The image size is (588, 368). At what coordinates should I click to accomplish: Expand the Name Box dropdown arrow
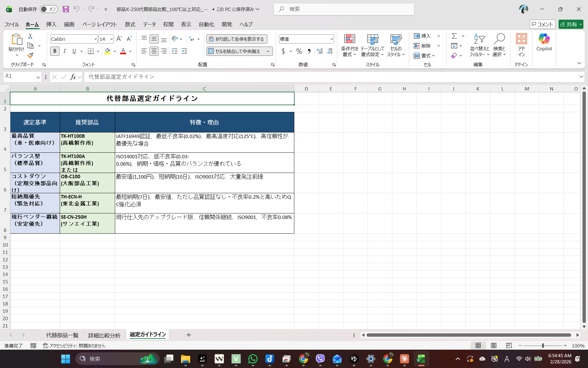(x=38, y=77)
